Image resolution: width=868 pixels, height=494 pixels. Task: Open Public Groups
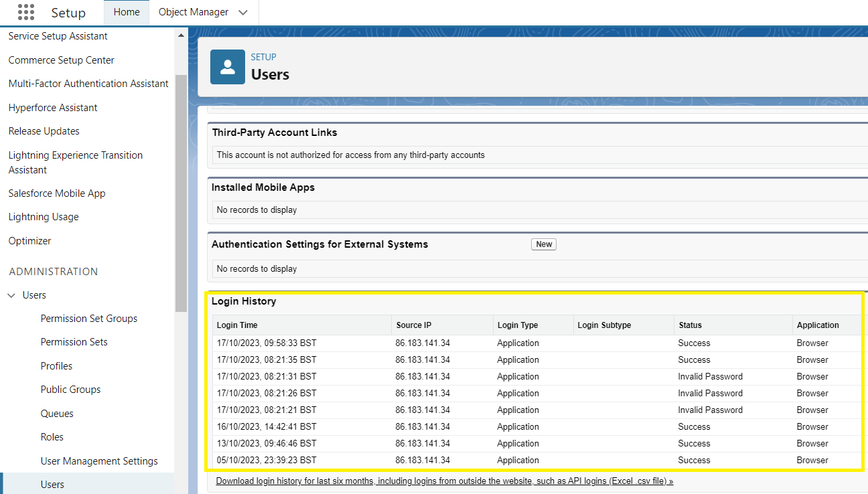pos(70,390)
